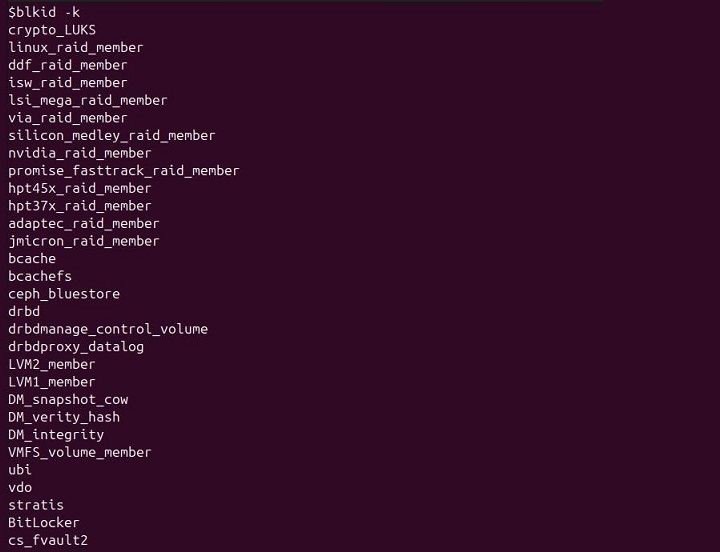This screenshot has height=552, width=720.
Task: Click on the BitLocker entry
Action: coord(44,523)
